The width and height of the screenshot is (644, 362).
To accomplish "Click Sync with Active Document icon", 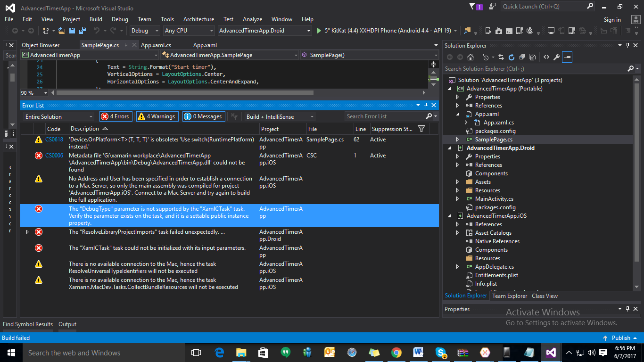I will (x=502, y=57).
